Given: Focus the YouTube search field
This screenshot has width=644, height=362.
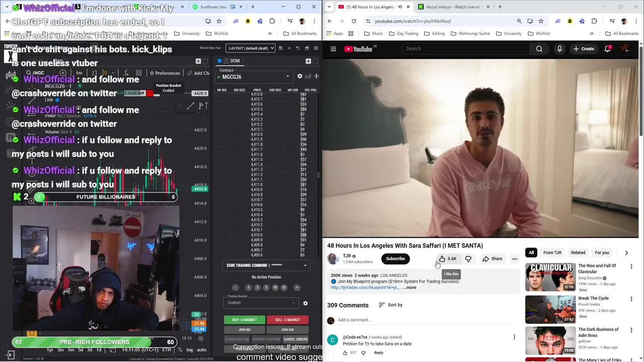Looking at the screenshot, I should (465, 49).
